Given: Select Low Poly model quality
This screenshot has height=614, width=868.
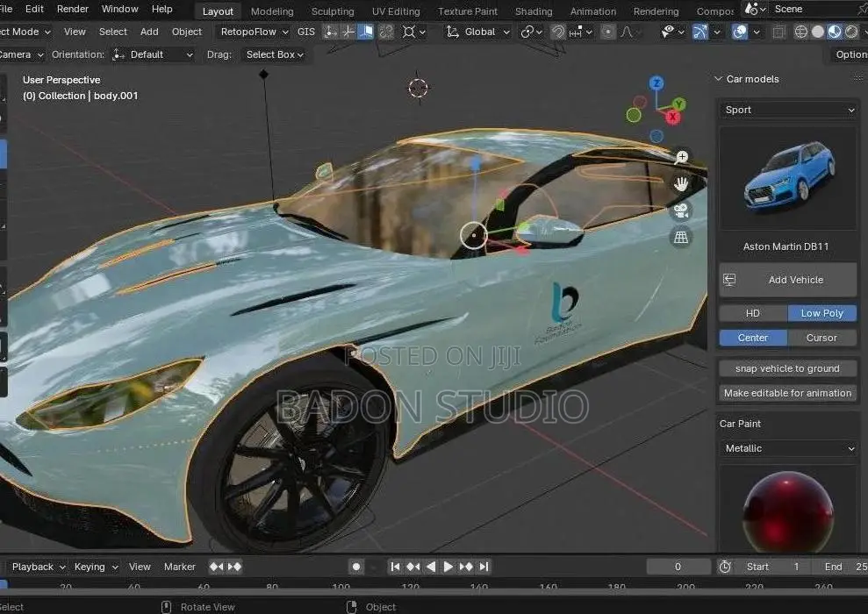Looking at the screenshot, I should pos(822,313).
